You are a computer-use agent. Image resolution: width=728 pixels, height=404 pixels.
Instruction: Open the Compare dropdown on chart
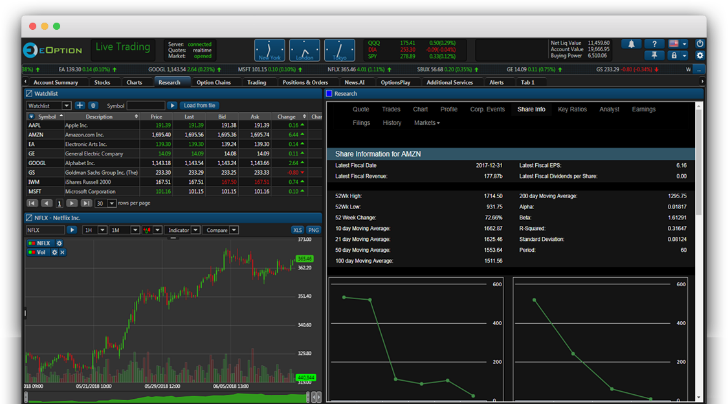pyautogui.click(x=214, y=230)
